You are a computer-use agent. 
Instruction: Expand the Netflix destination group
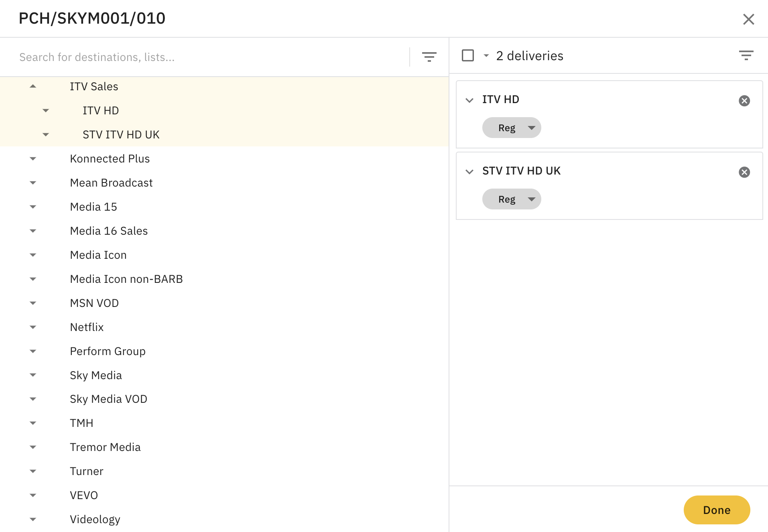[33, 327]
